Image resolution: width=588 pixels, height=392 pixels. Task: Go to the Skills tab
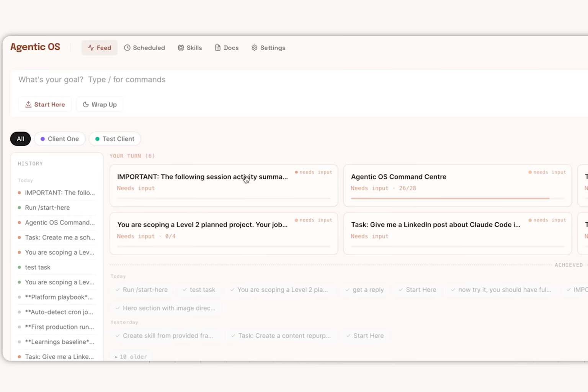[x=190, y=48]
